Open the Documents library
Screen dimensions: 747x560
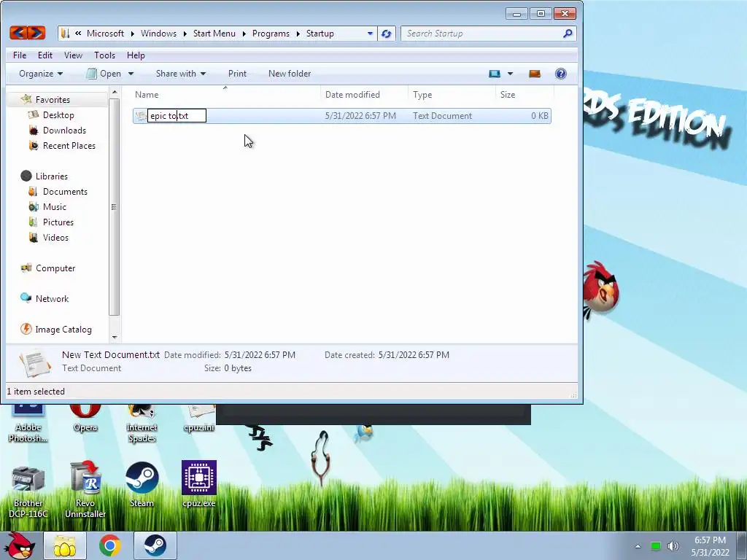[65, 191]
